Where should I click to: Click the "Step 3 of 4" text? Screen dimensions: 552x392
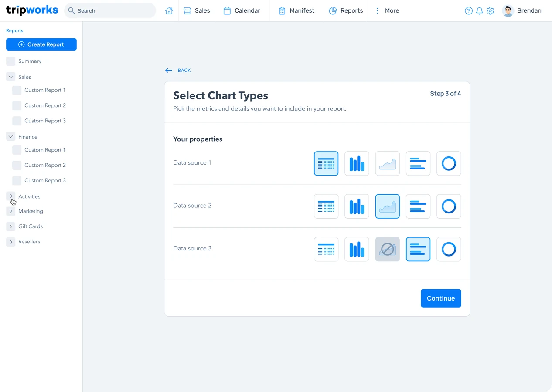point(445,94)
